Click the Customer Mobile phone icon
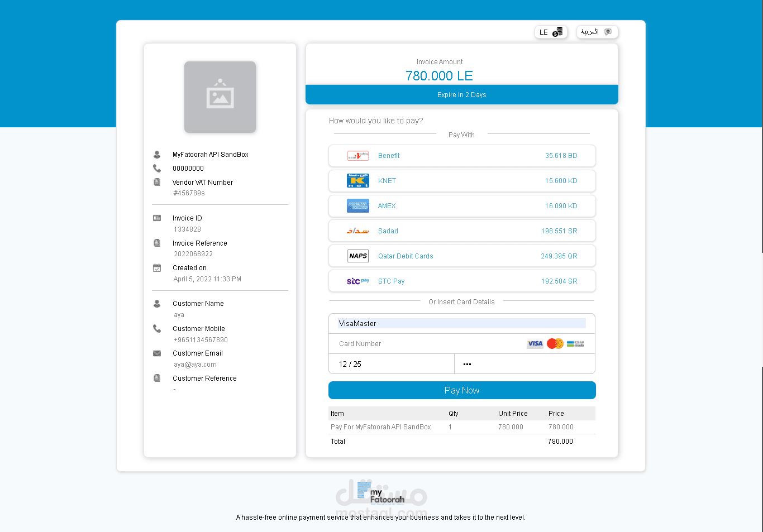 pyautogui.click(x=157, y=329)
